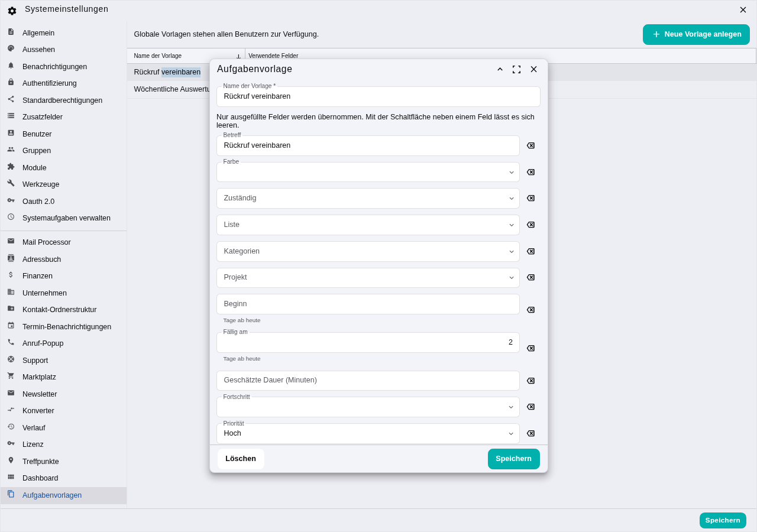Collapse the Aufgabenvorlage dialog with the chevron-up icon
The width and height of the screenshot is (757, 532).
(x=500, y=69)
